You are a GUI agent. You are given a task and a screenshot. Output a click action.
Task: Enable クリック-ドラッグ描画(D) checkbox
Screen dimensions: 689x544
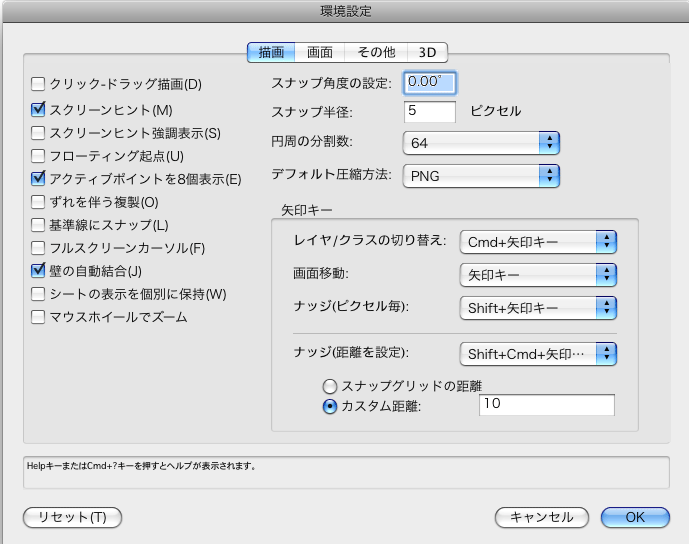click(x=39, y=85)
